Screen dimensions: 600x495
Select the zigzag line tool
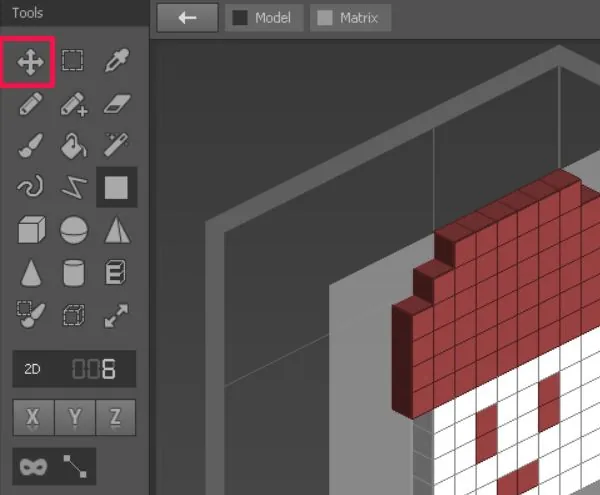coord(74,187)
